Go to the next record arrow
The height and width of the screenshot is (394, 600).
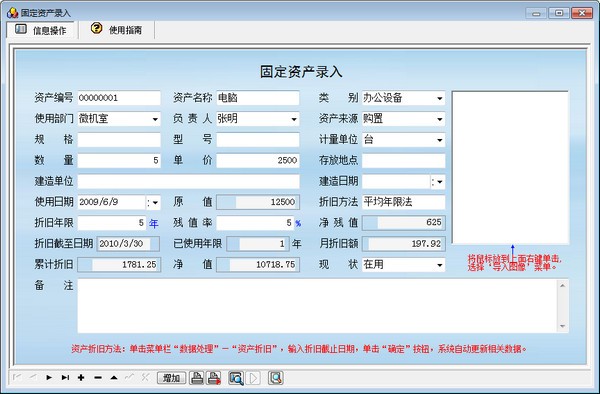pos(49,378)
